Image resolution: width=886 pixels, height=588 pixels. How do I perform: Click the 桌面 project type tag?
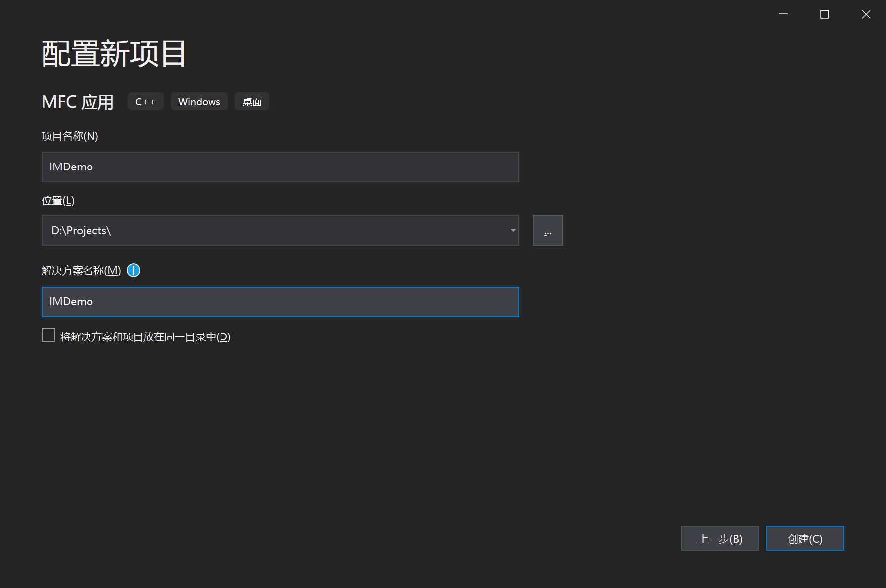pos(252,102)
